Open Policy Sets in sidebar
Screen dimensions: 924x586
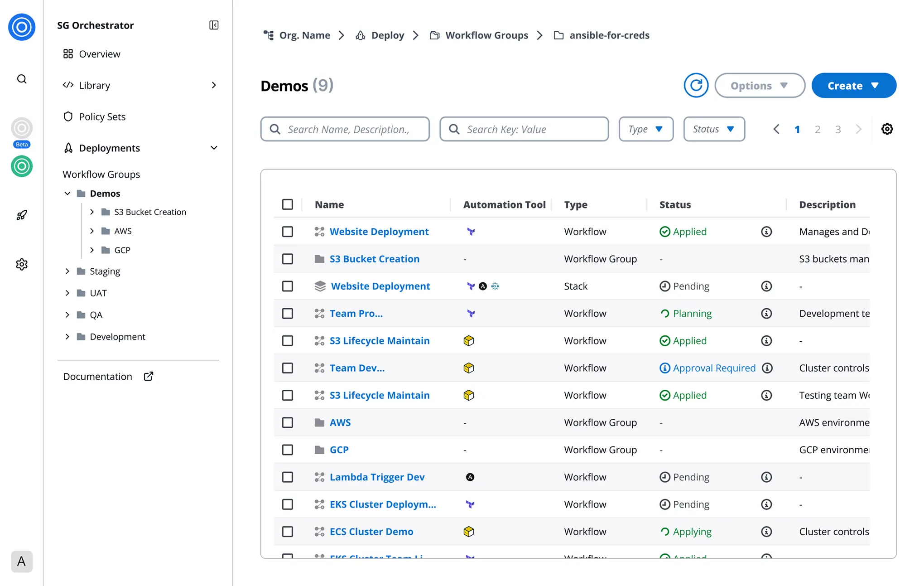tap(102, 117)
